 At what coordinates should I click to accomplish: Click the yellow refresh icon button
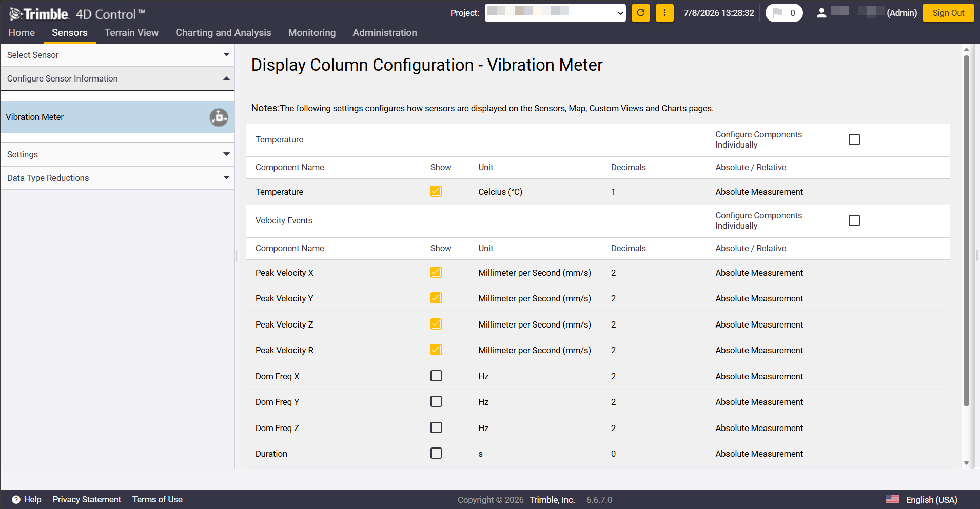[641, 13]
